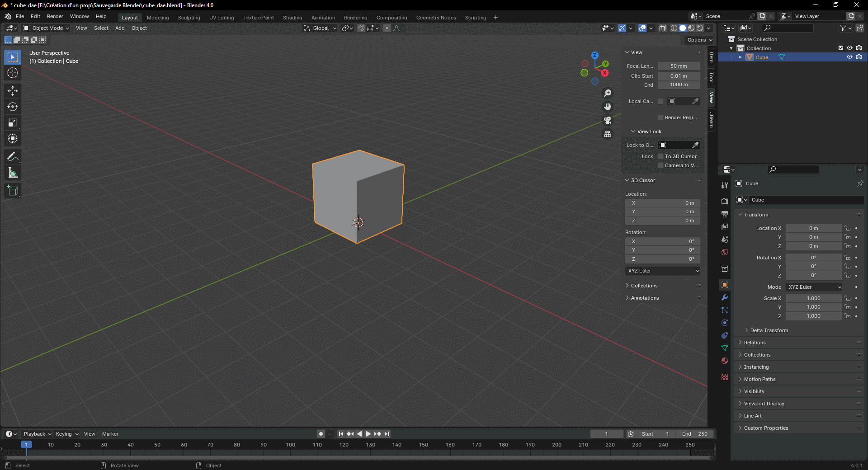The height and width of the screenshot is (470, 868).
Task: Select the Rotate tool in the toolbar
Action: 13,107
